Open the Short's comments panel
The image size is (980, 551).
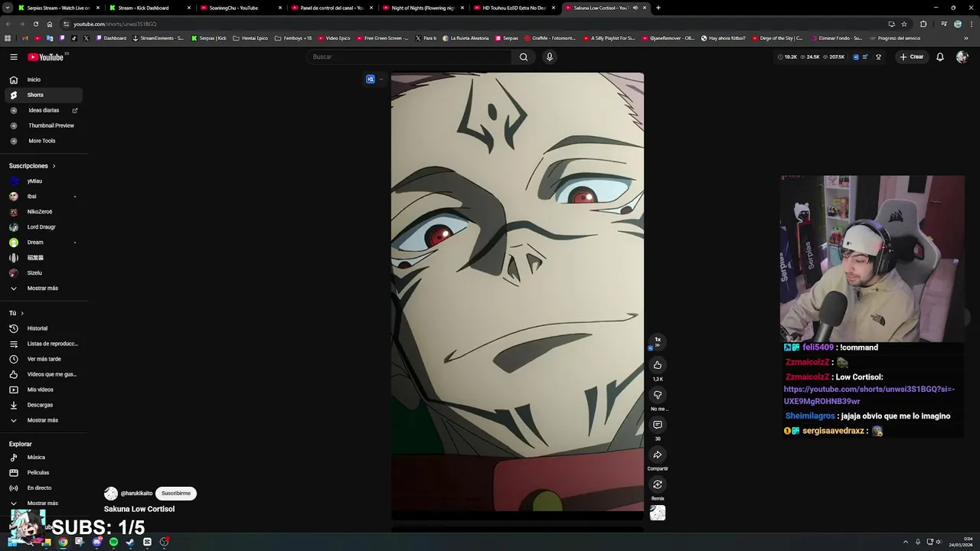point(658,425)
